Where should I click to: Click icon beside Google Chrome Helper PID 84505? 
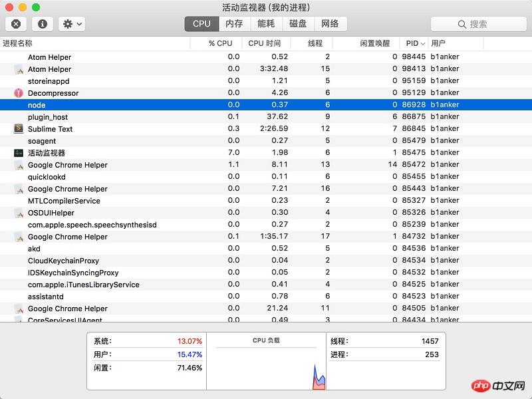[19, 309]
